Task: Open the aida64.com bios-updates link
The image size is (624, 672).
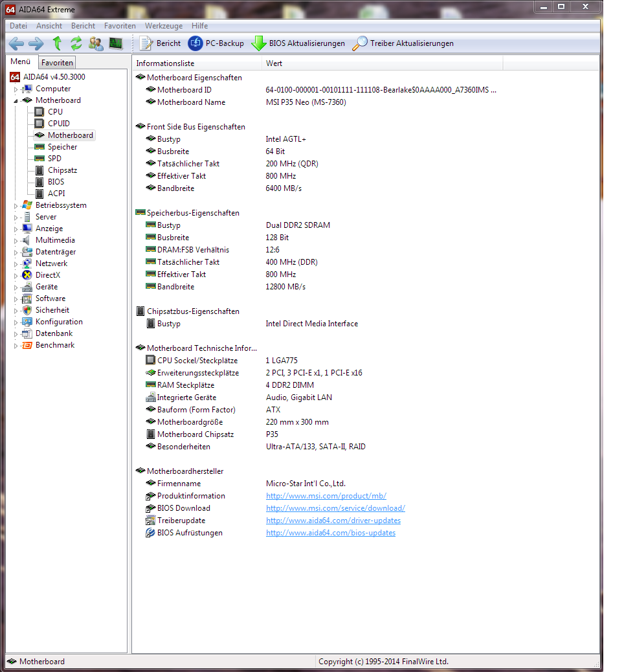Action: point(331,533)
